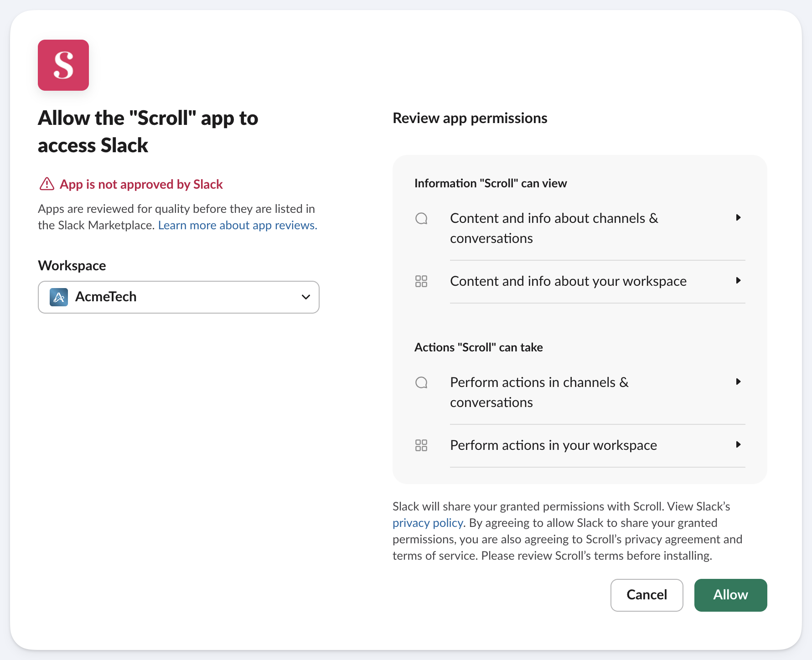Open Slack's privacy policy link
The height and width of the screenshot is (660, 812).
[x=428, y=523]
